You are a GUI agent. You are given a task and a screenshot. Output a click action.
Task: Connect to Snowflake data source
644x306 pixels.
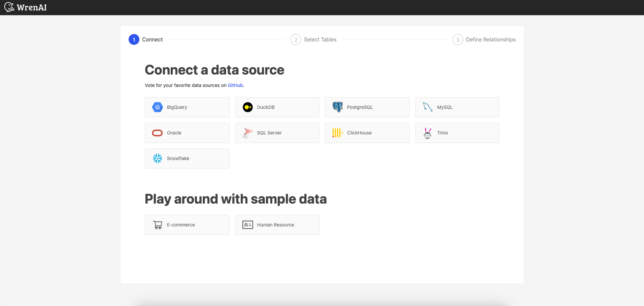[187, 158]
